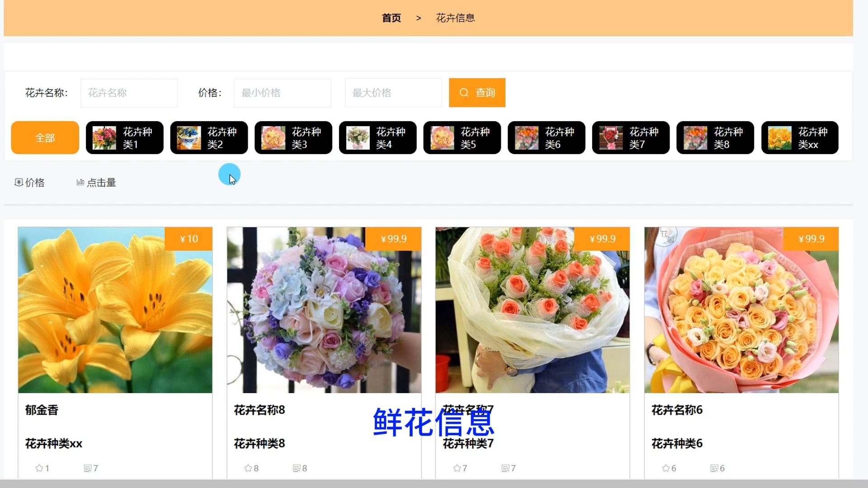
Task: Enter text in 花卉名称 input field
Action: pyautogui.click(x=128, y=92)
